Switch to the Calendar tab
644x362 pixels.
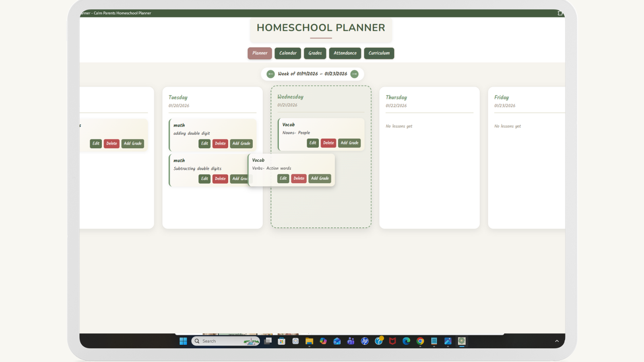click(287, 53)
